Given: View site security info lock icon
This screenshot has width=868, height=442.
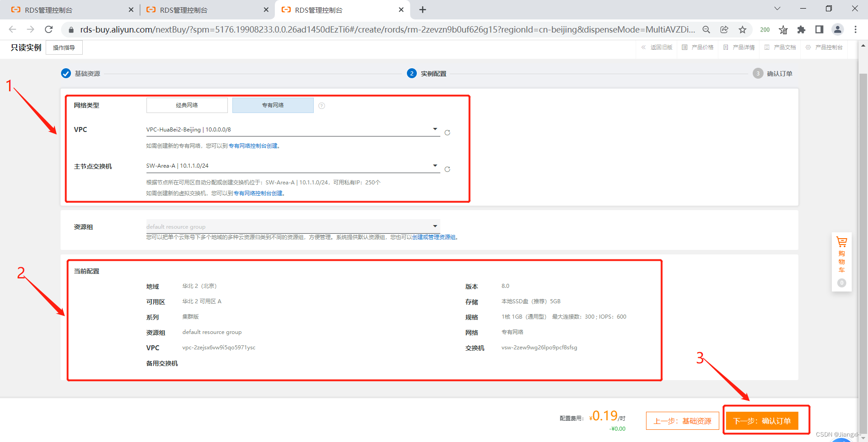Looking at the screenshot, I should tap(71, 30).
